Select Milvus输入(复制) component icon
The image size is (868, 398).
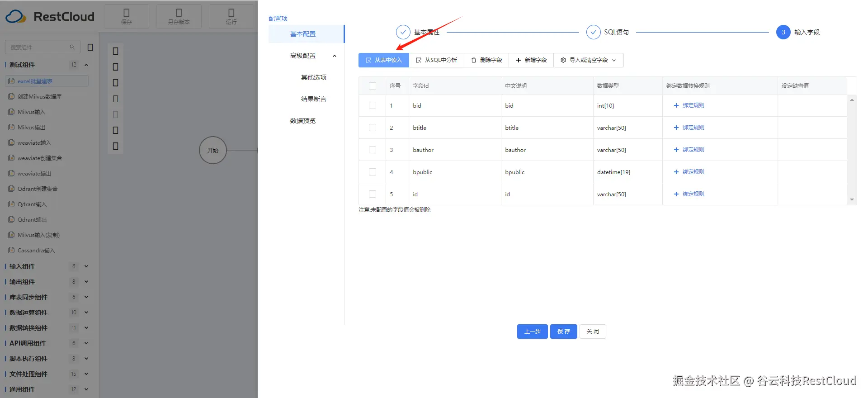[x=11, y=235]
